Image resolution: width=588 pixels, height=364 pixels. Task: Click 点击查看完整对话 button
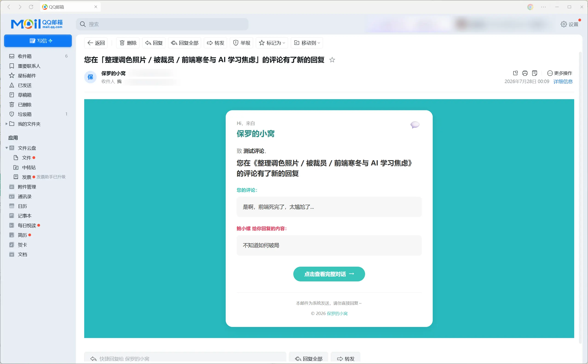(329, 274)
